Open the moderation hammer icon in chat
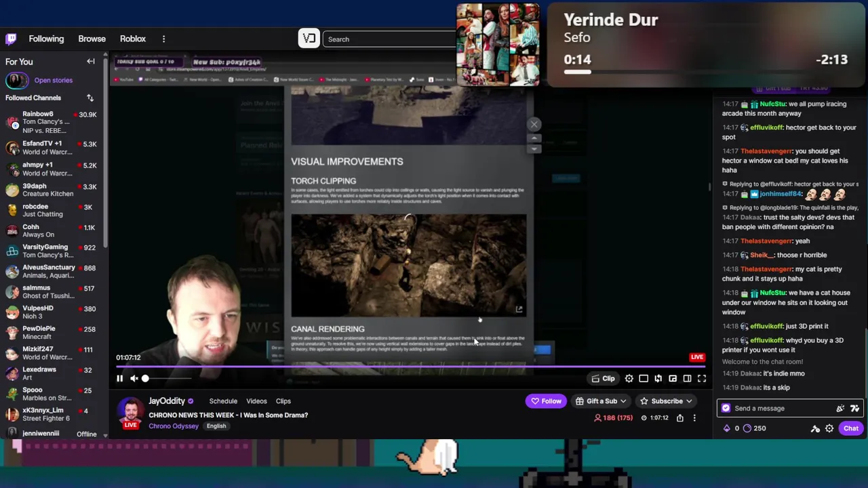868x488 pixels. point(815,428)
